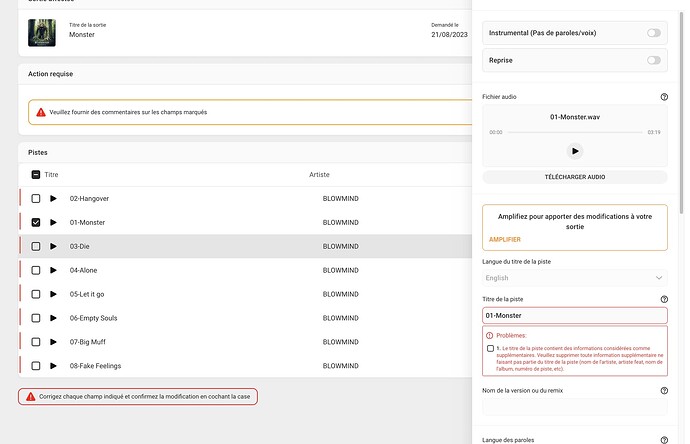Image resolution: width=690 pixels, height=444 pixels.
Task: Check the 02-Hangover track checkbox
Action: [x=36, y=198]
